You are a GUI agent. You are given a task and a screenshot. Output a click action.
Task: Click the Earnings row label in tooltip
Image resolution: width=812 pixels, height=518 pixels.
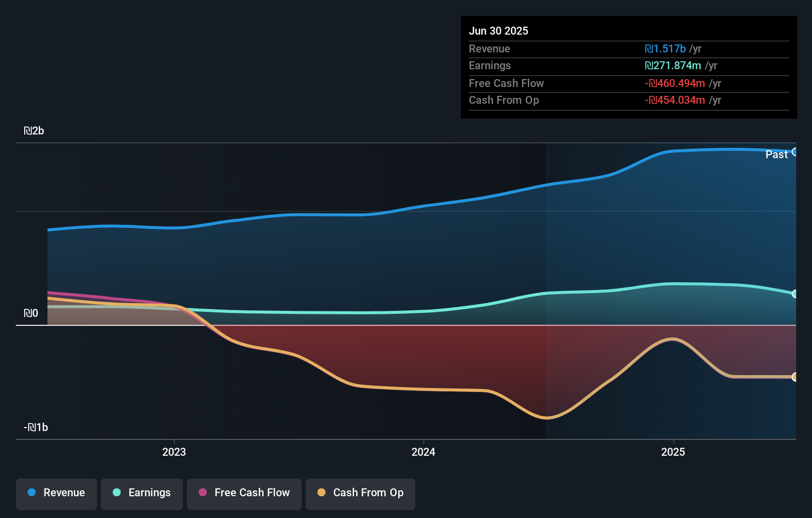pyautogui.click(x=490, y=66)
